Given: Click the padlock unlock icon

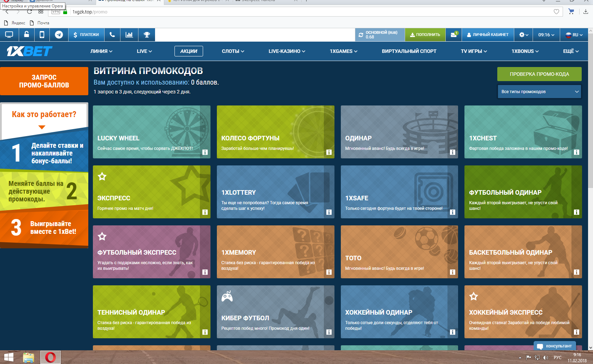Looking at the screenshot, I should point(26,35).
